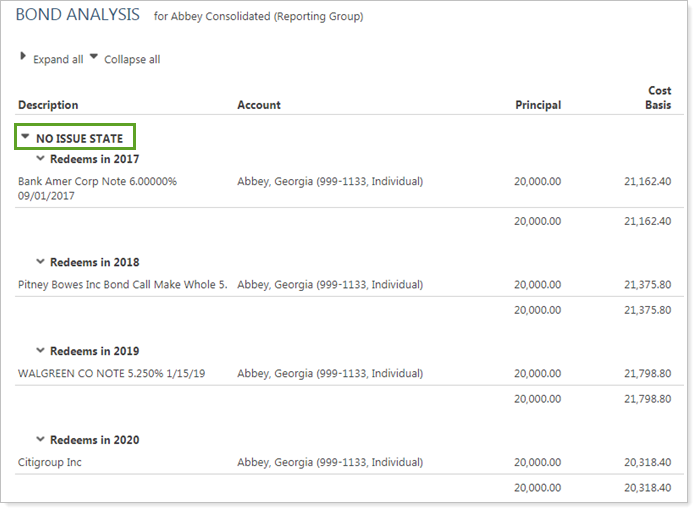Open Abbey, Georgia account in 2017 row
The width and height of the screenshot is (697, 512).
(x=330, y=182)
